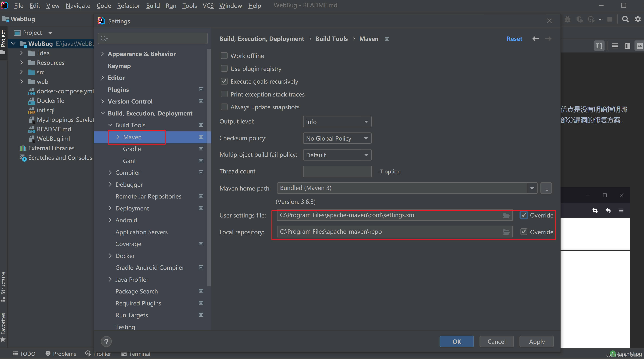Screen dimensions: 644x359
Task: Open docker-compose.yml file
Action: click(65, 91)
